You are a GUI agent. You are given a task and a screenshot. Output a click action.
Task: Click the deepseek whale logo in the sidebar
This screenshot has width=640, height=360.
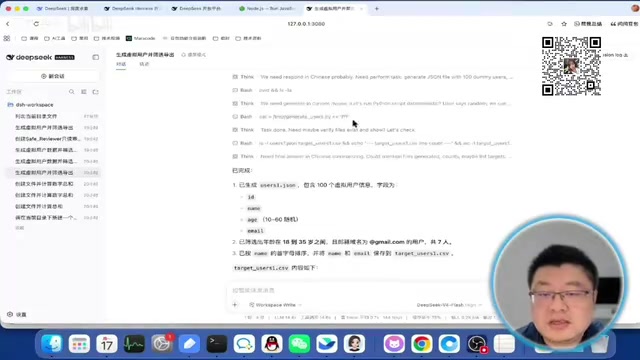[x=11, y=58]
